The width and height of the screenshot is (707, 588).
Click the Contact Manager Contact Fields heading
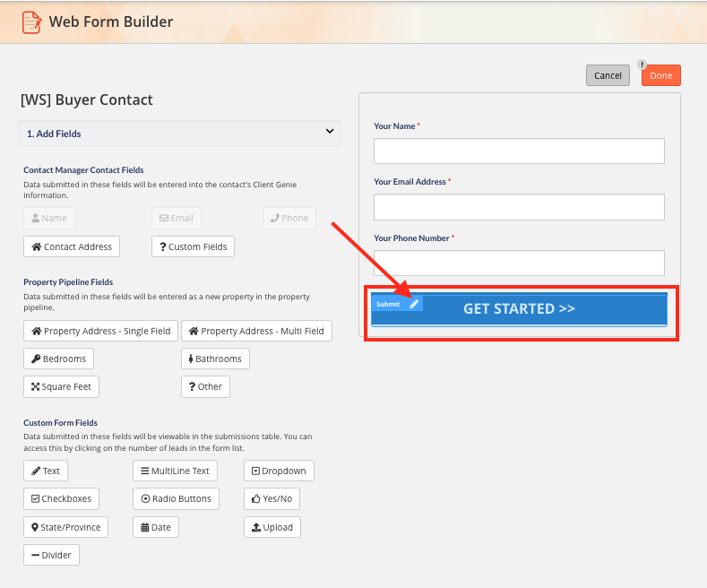83,170
